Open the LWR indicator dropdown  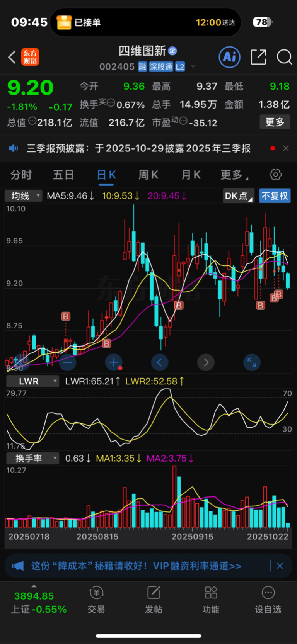coord(32,381)
